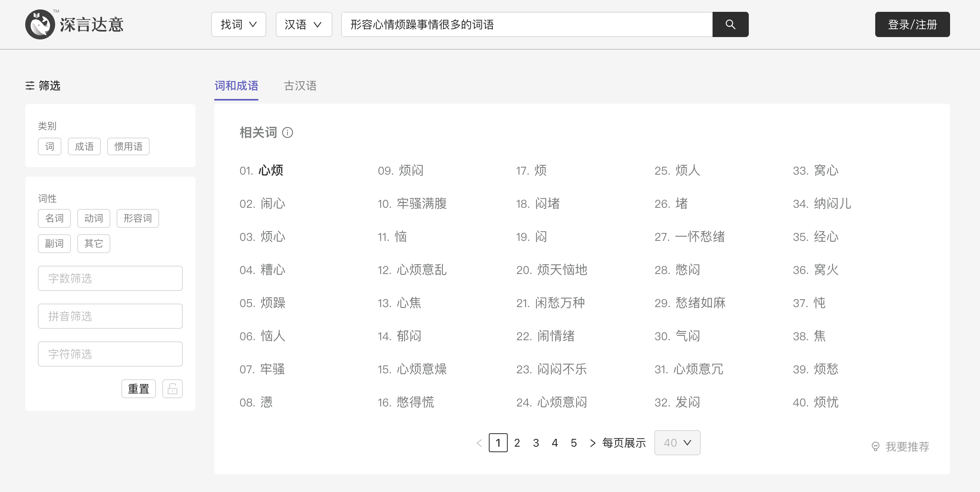
Task: Open the info tooltip next to 相关词
Action: click(288, 133)
